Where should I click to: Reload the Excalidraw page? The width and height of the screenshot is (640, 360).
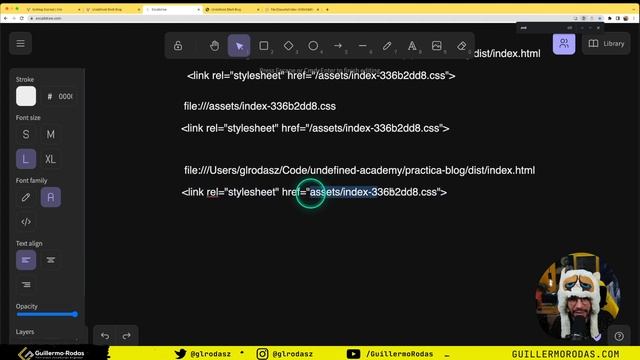coord(22,18)
